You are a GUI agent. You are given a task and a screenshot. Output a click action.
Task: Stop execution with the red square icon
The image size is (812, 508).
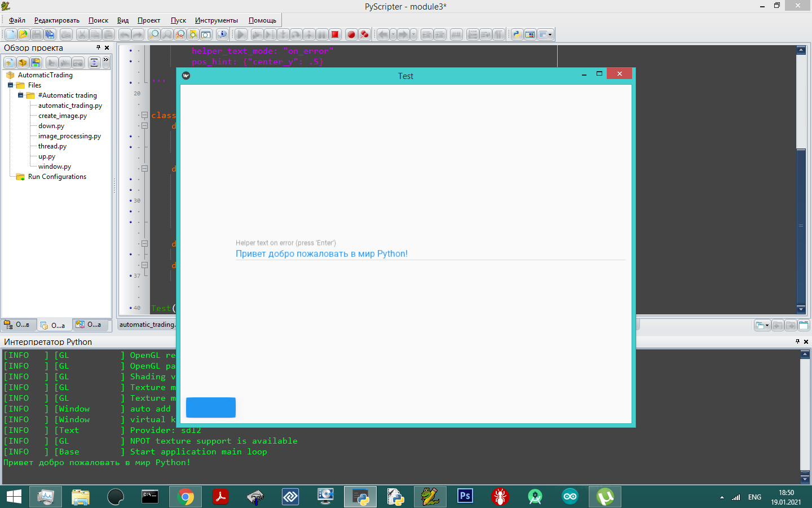(335, 34)
